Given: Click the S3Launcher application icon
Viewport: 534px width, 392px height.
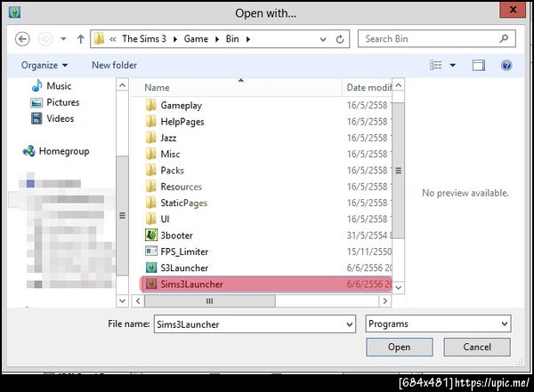Looking at the screenshot, I should pos(151,268).
